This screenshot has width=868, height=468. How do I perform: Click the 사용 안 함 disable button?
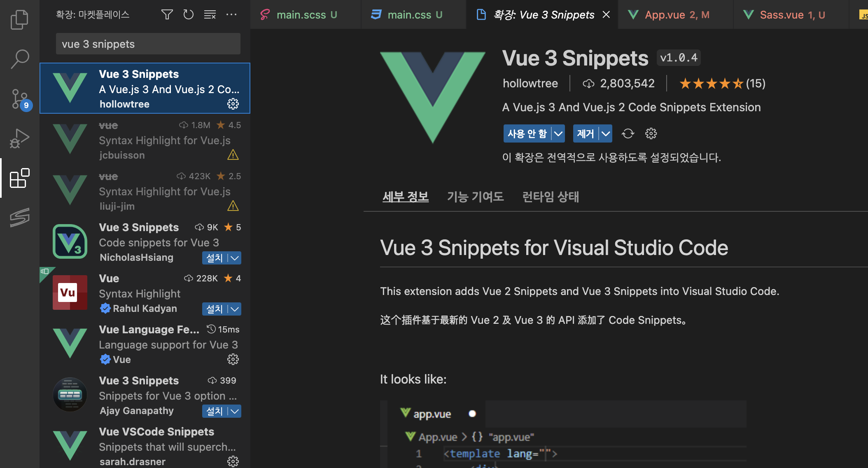pos(527,133)
